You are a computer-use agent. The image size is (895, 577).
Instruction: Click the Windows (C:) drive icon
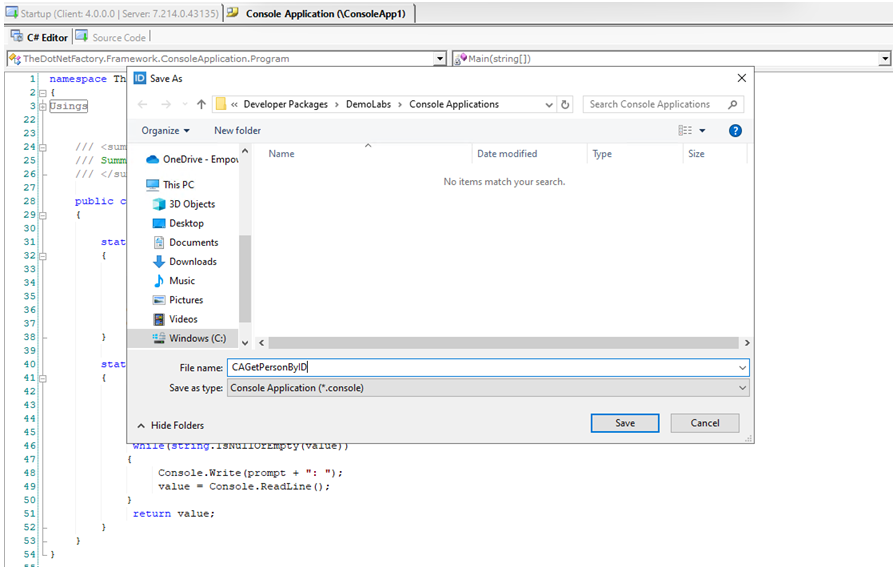pos(159,338)
